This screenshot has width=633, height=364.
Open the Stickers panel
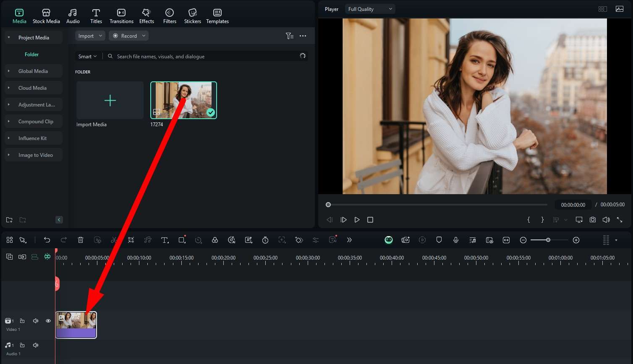tap(192, 16)
